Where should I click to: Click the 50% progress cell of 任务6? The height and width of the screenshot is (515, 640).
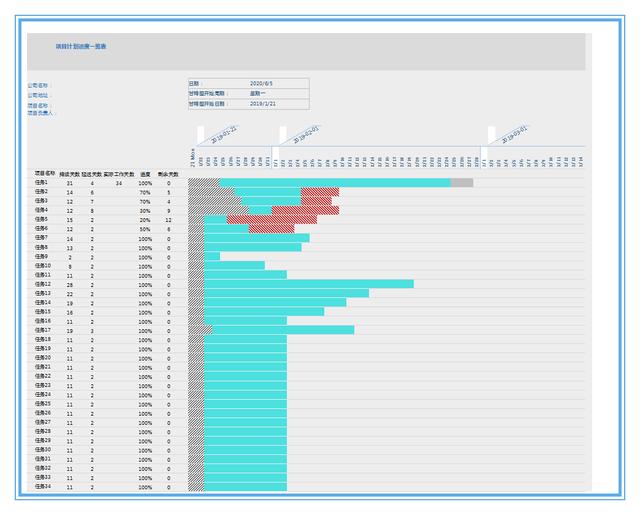(145, 229)
